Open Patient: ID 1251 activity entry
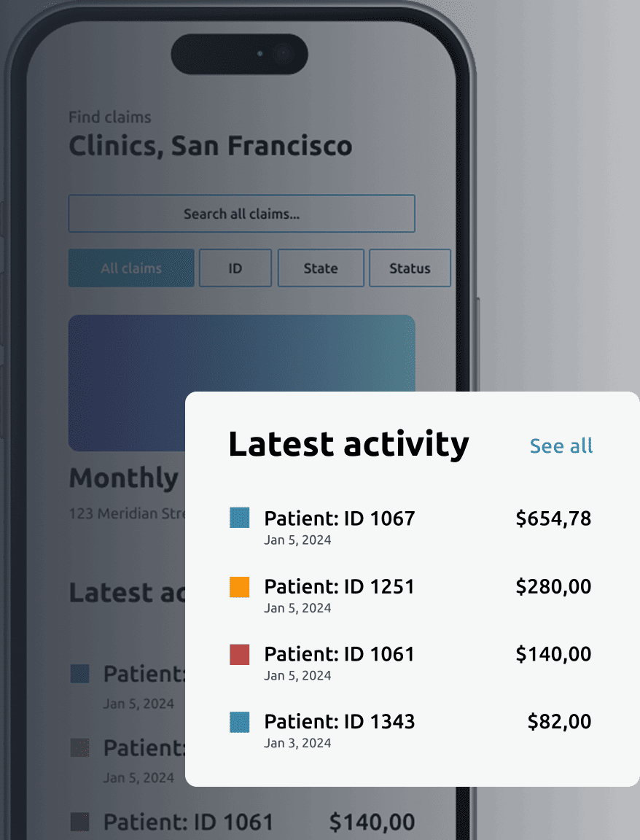The width and height of the screenshot is (640, 840). (x=339, y=587)
